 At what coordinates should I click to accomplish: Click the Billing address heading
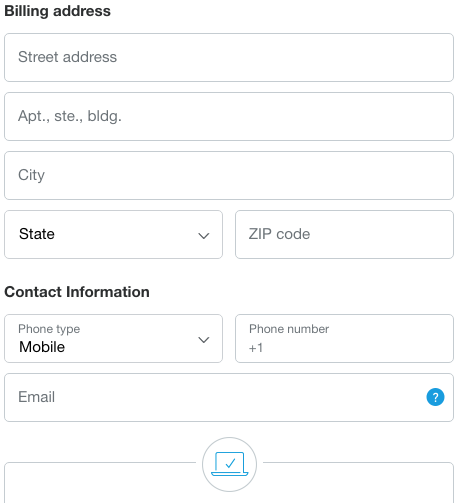click(x=57, y=11)
